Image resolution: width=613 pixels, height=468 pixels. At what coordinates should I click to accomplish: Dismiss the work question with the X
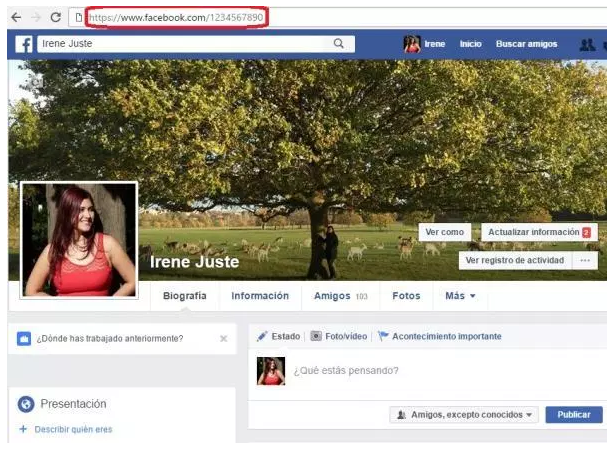click(224, 339)
